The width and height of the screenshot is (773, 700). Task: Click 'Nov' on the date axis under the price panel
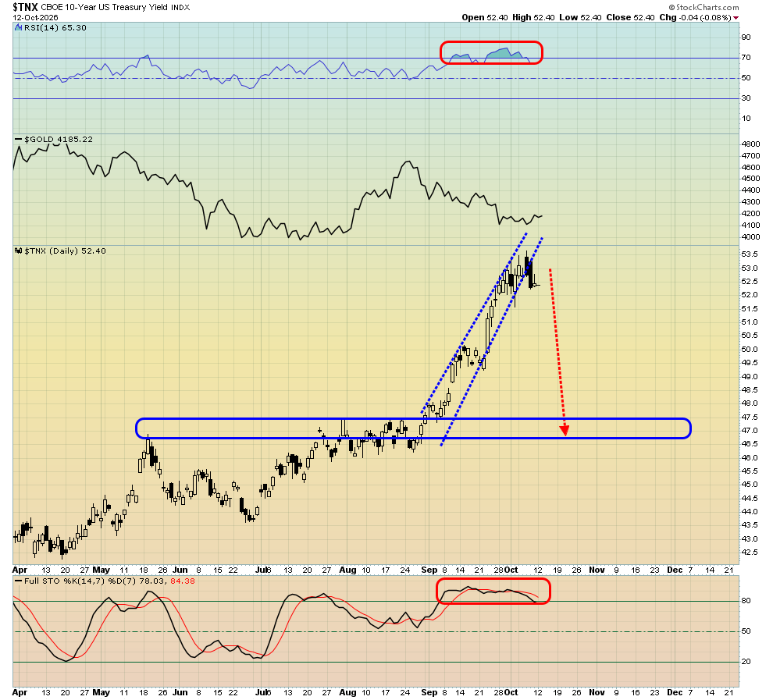point(597,570)
